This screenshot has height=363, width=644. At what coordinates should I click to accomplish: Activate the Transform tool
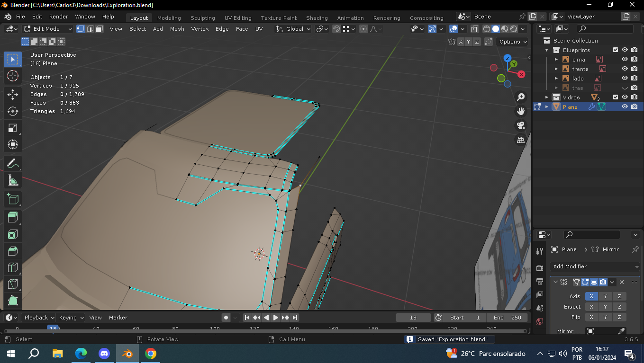point(13,144)
